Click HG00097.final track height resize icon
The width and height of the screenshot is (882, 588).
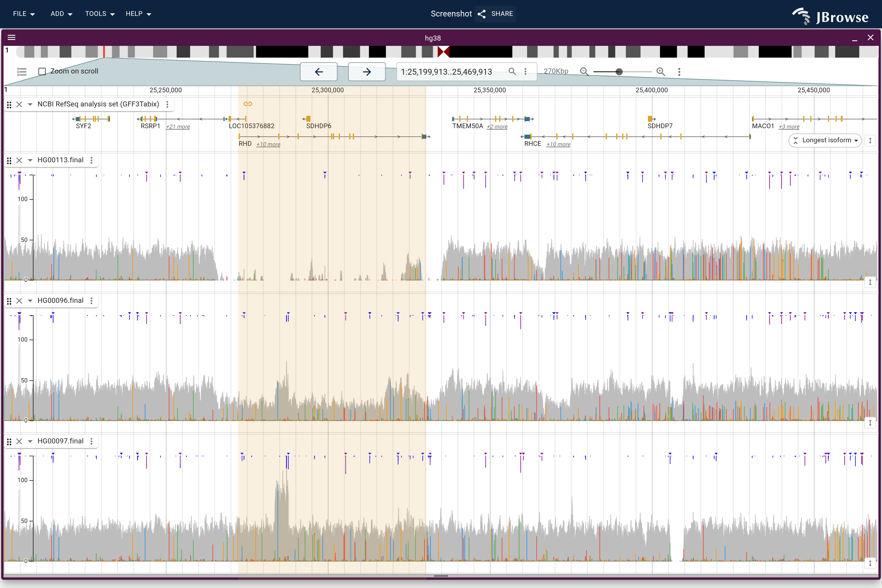pyautogui.click(x=870, y=563)
